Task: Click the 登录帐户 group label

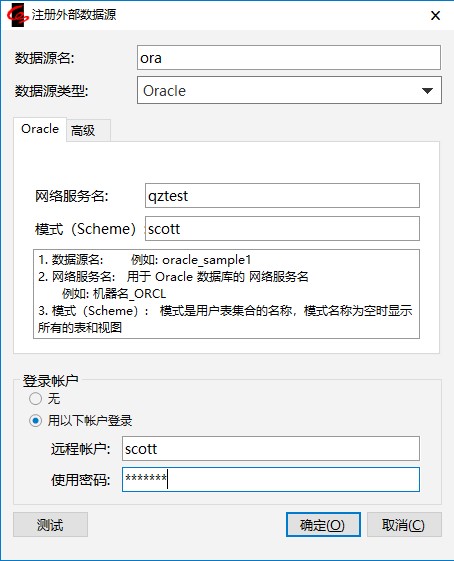Action: (50, 381)
